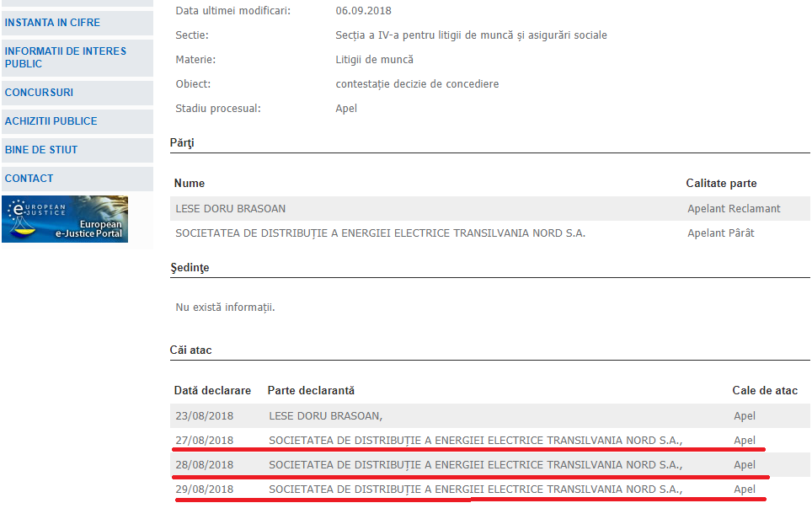Open the Contact page
Screen dimensions: 812x519
pyautogui.click(x=29, y=179)
